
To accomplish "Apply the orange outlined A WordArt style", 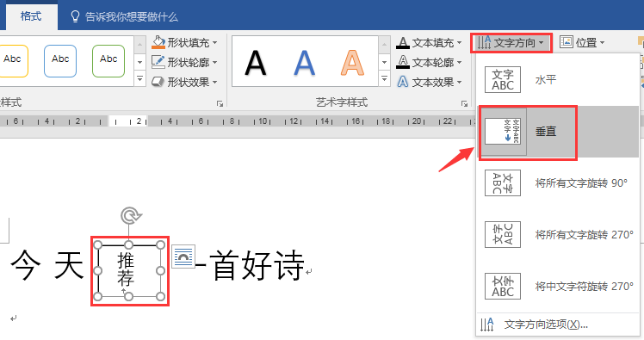I will tap(352, 63).
